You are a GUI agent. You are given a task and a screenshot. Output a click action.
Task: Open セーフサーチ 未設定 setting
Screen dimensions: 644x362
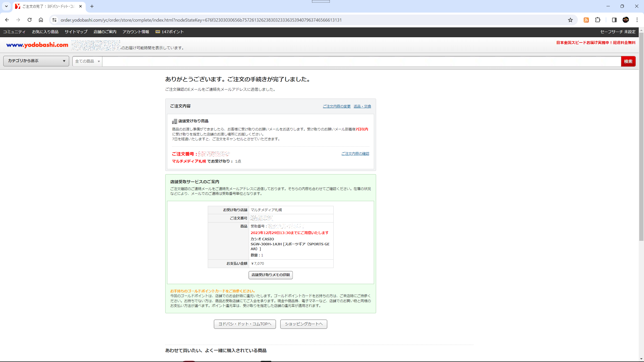[x=618, y=32]
